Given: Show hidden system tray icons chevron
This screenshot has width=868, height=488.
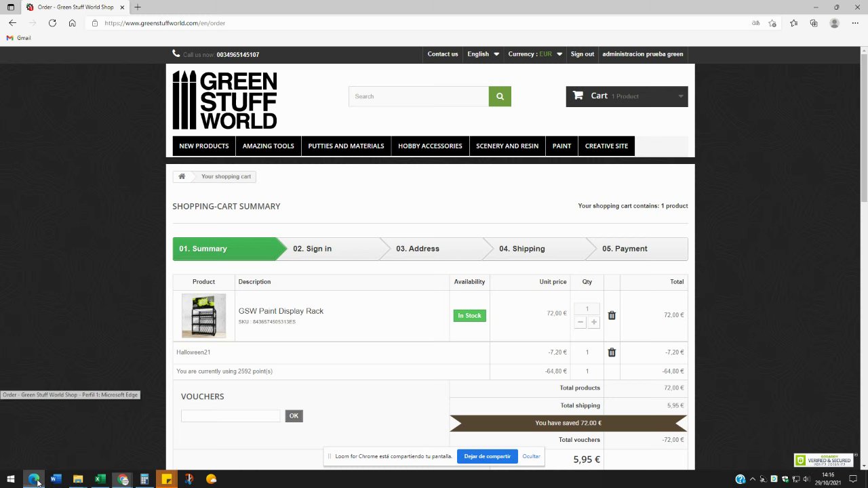Looking at the screenshot, I should [x=752, y=479].
